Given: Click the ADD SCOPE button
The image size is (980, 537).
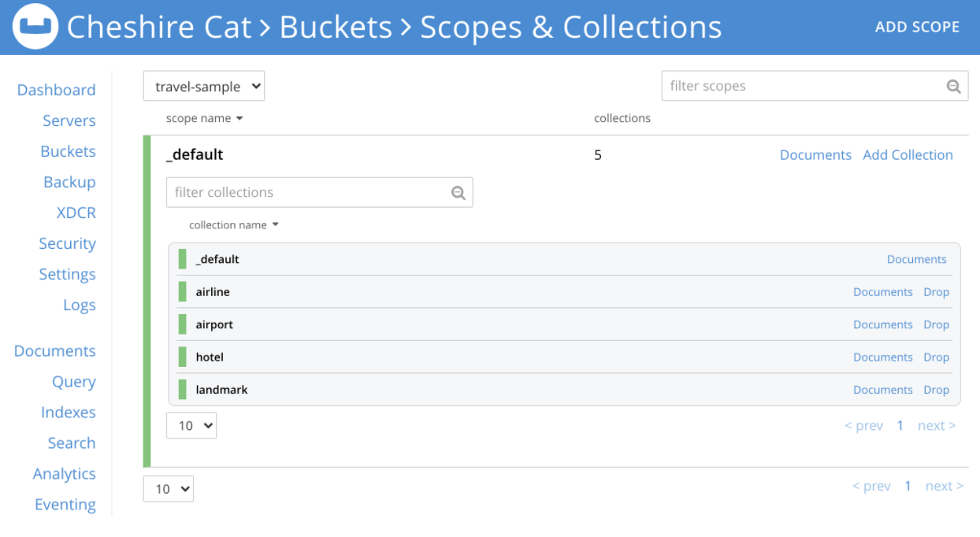Looking at the screenshot, I should pyautogui.click(x=917, y=28).
